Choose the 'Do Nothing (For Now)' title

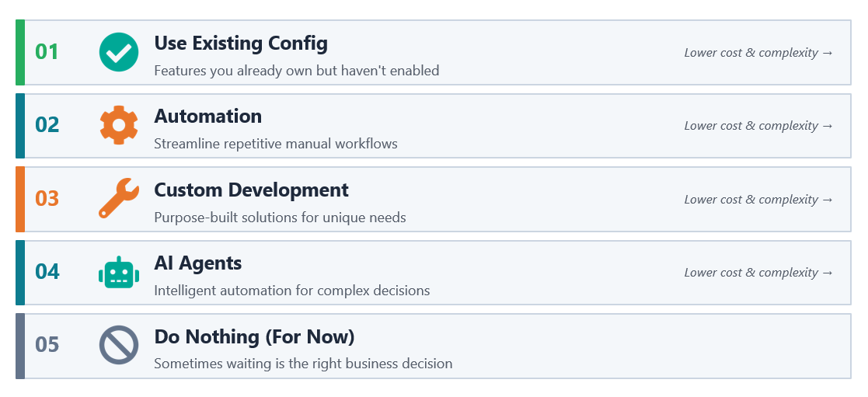(254, 336)
